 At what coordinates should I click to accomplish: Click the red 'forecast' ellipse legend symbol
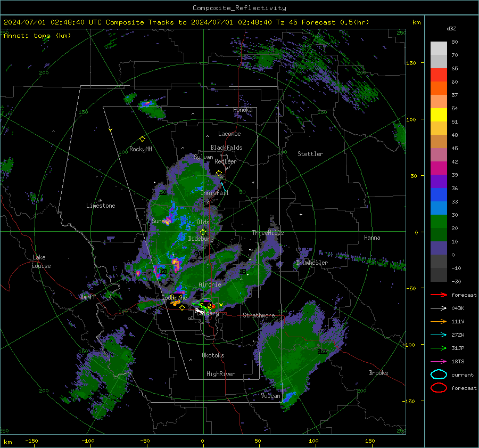point(439,388)
